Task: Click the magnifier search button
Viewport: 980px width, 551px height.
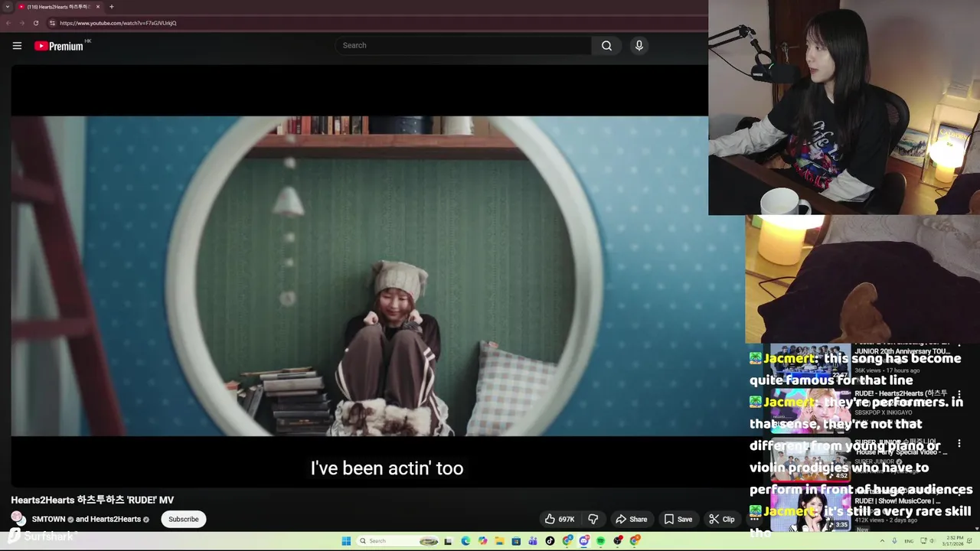Action: coord(606,45)
